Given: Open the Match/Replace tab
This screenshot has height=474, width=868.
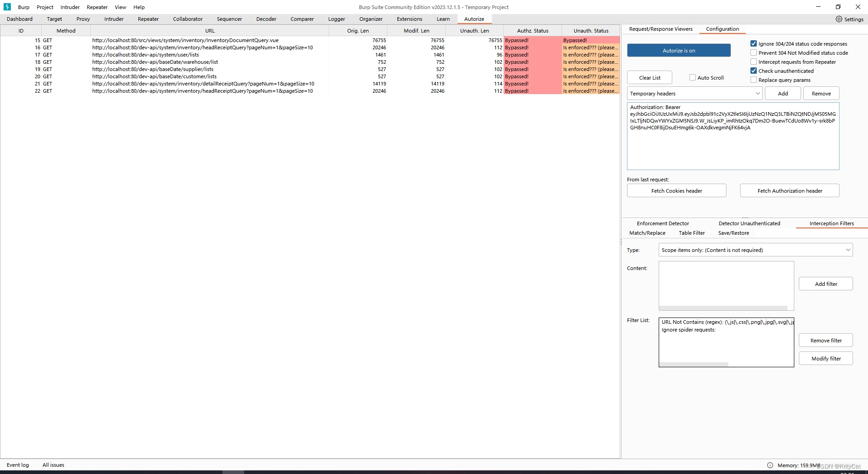Looking at the screenshot, I should click(647, 233).
